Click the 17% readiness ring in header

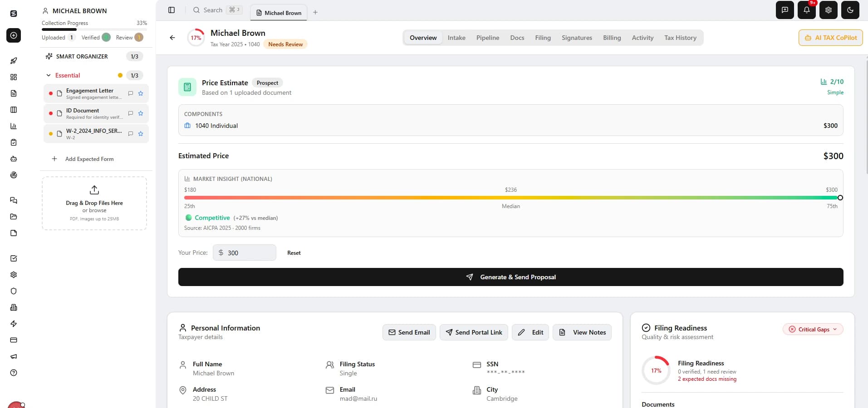coord(196,38)
